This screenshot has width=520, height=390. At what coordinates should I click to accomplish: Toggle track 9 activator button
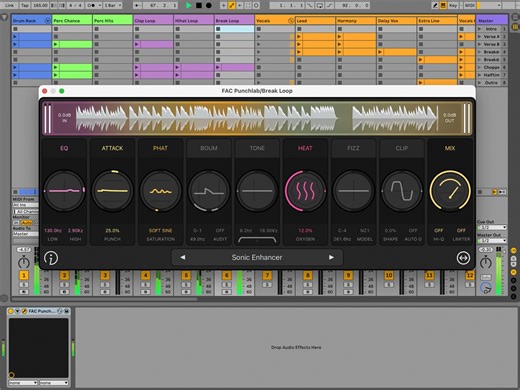[x=348, y=275]
